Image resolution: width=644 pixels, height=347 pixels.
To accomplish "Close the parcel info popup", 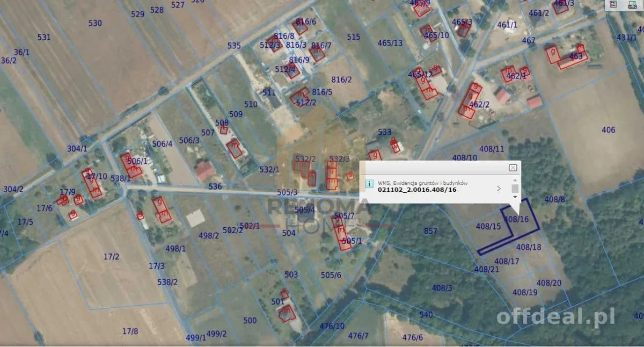I will click(x=513, y=168).
